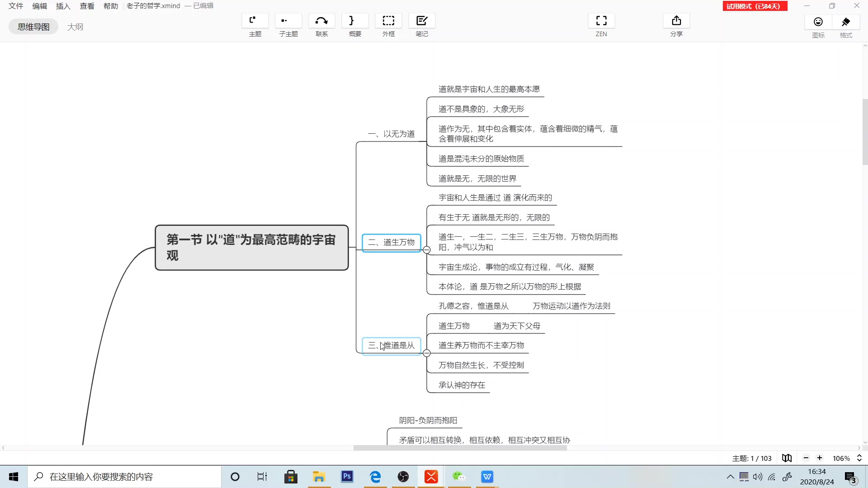
Task: Open the 图标 sticker panel
Action: click(818, 22)
